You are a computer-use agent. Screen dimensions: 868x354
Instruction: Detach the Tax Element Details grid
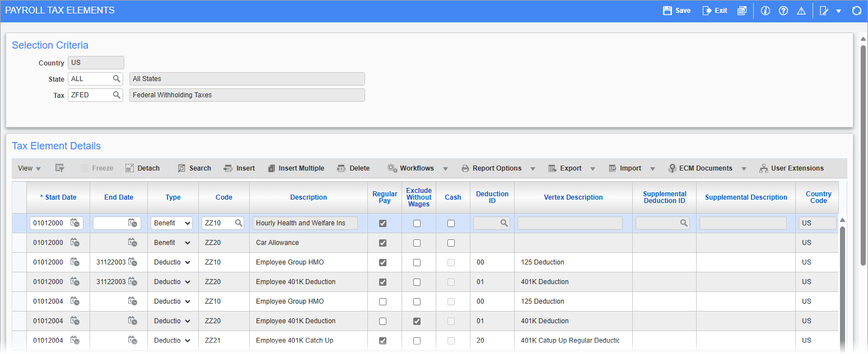coord(142,168)
